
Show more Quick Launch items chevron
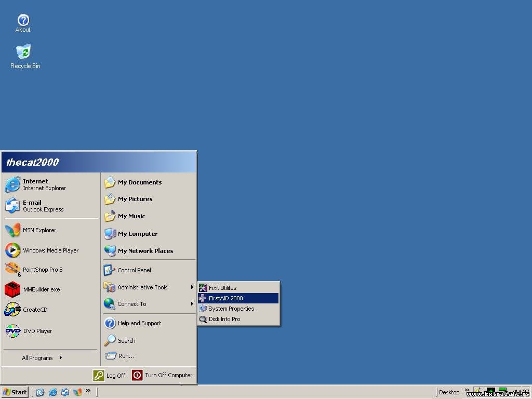coord(88,390)
